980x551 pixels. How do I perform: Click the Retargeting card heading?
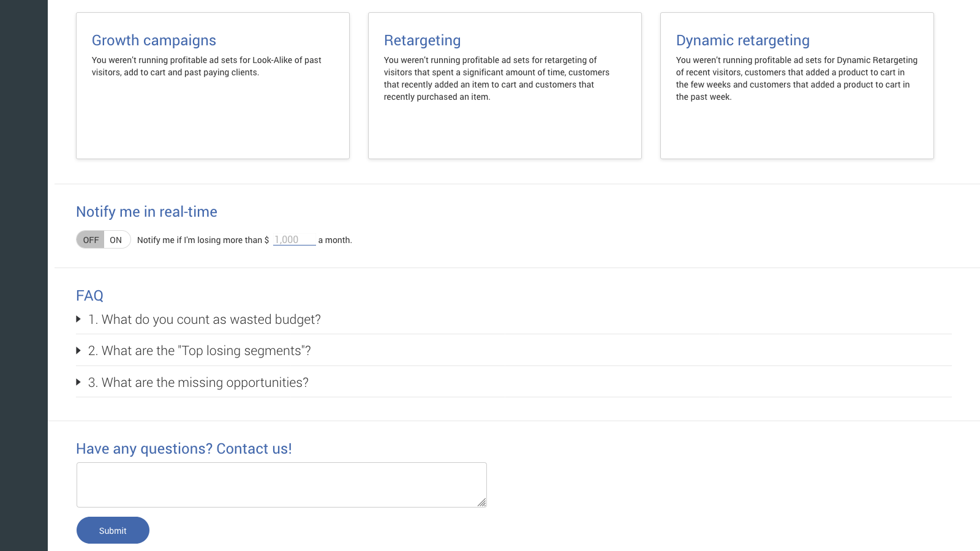coord(422,40)
